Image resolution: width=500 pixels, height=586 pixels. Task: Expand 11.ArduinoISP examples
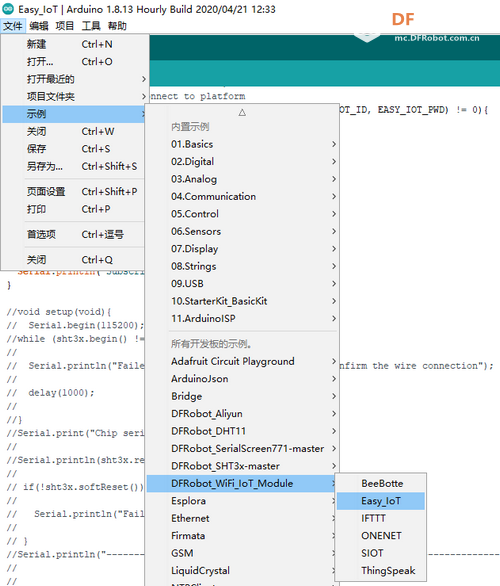click(243, 318)
